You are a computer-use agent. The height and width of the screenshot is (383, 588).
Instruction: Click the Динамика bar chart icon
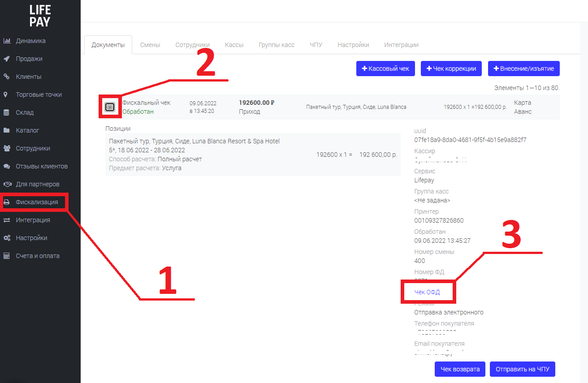7,41
